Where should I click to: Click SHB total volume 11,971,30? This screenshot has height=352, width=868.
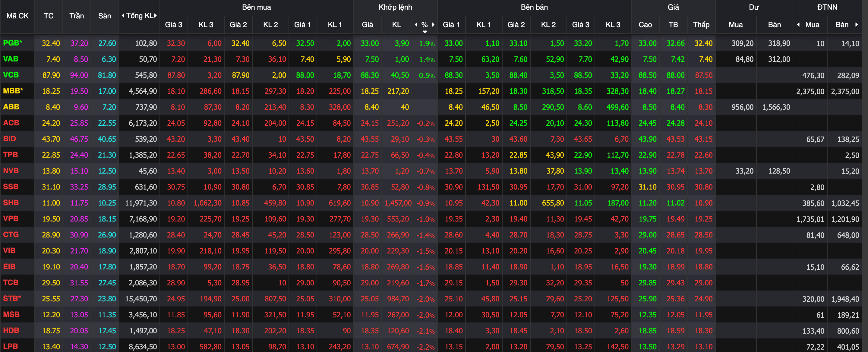pyautogui.click(x=141, y=203)
